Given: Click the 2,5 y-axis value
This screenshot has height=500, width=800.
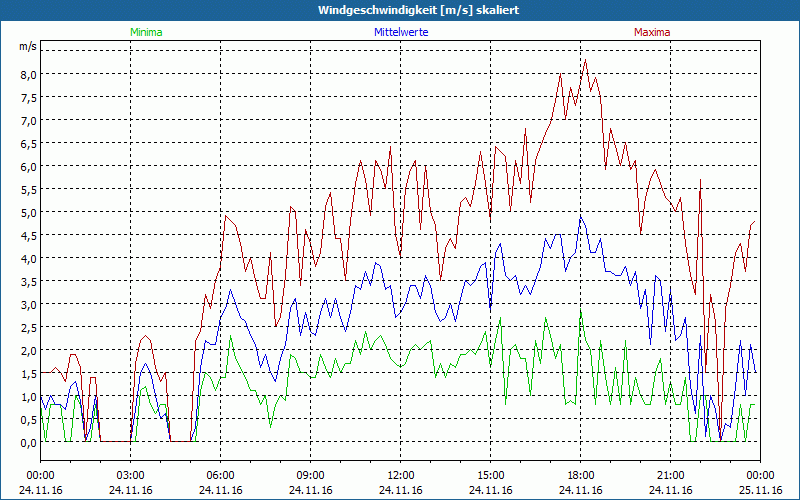Looking at the screenshot, I should 29,328.
